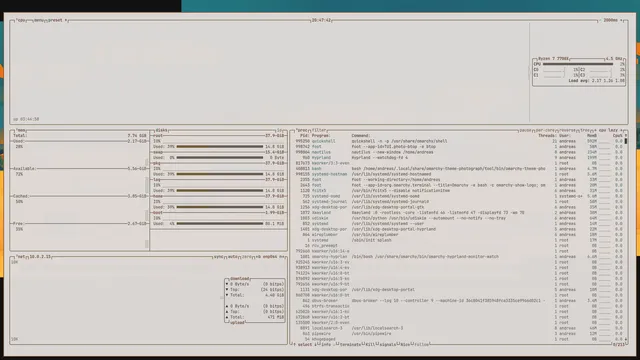Image resolution: width=640 pixels, height=360 pixels.
Task: Click the mem panel title
Action: coord(21,130)
